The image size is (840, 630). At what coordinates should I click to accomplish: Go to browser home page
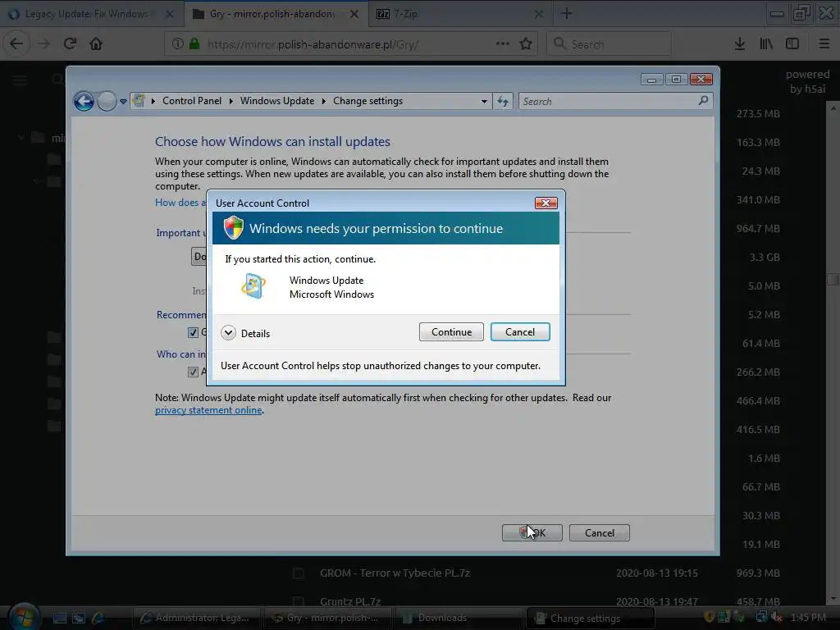(96, 44)
